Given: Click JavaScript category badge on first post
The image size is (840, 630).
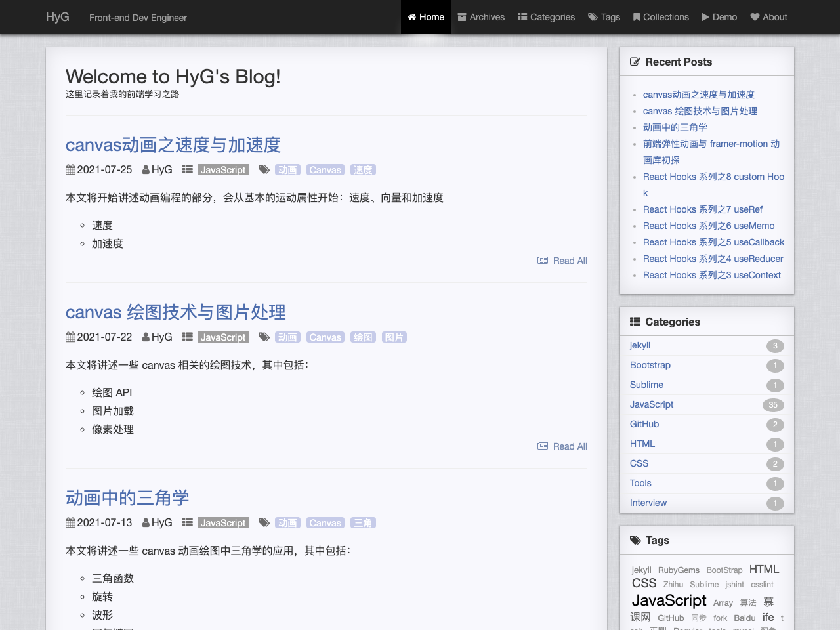Looking at the screenshot, I should [223, 170].
